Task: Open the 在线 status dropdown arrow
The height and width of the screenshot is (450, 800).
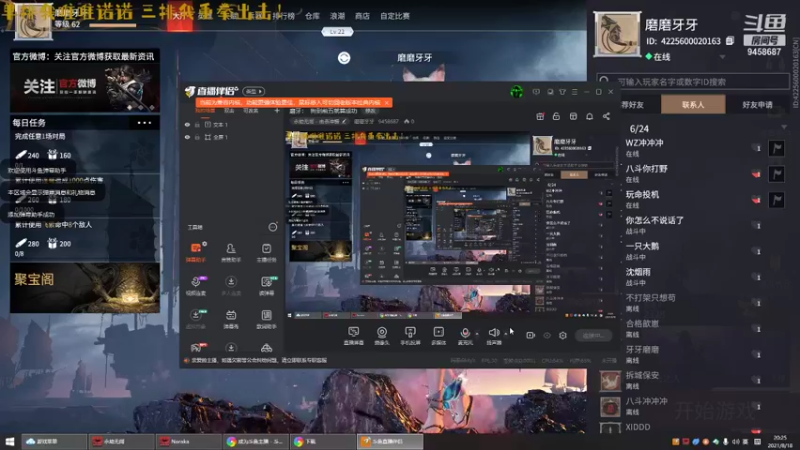Action: (x=722, y=57)
